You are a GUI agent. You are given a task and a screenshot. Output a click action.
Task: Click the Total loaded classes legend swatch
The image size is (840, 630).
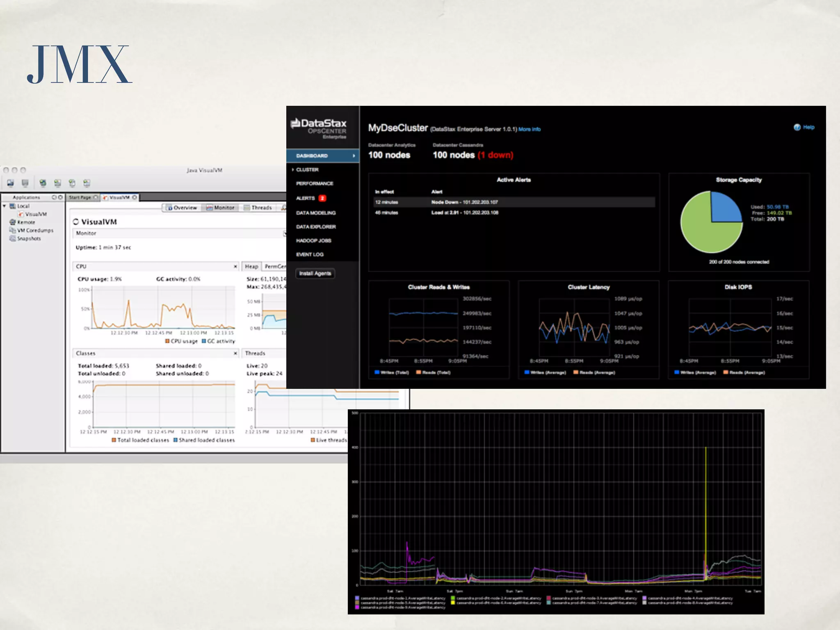[x=114, y=440]
